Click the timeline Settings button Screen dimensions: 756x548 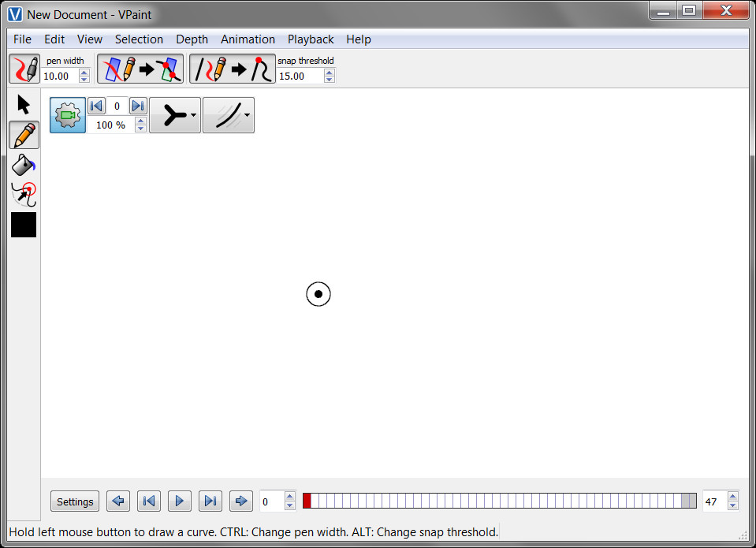coord(75,501)
